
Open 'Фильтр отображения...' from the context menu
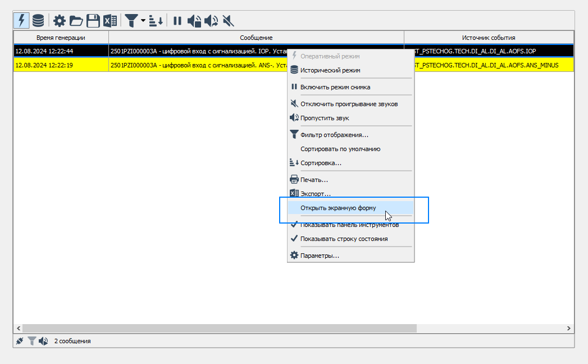334,135
